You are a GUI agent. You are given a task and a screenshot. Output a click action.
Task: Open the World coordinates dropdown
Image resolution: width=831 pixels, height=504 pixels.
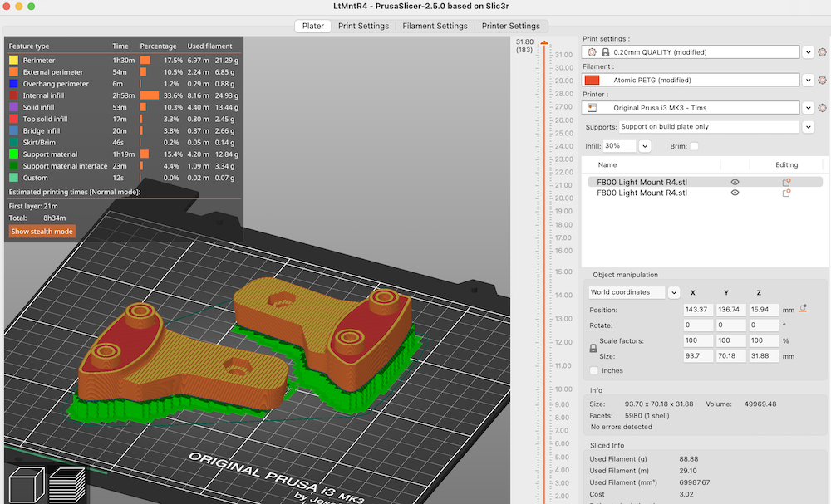pos(674,292)
